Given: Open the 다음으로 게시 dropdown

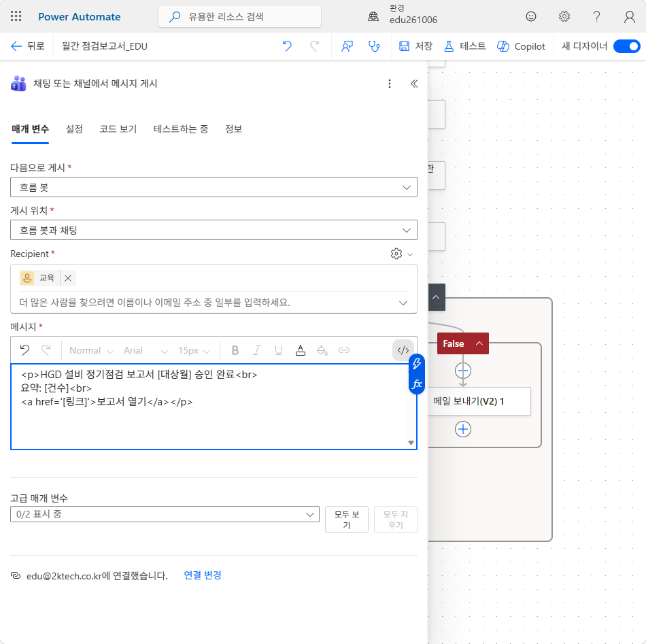Looking at the screenshot, I should click(x=214, y=187).
